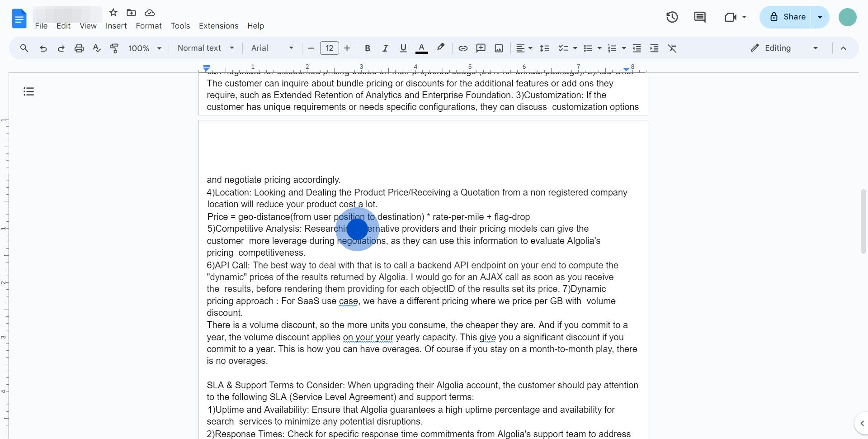Click the left indent ruler marker
This screenshot has height=439, width=868.
(x=207, y=68)
